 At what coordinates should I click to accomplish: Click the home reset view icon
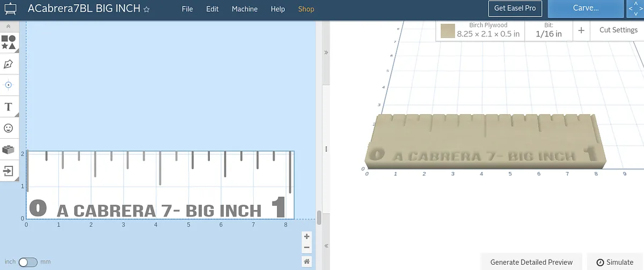click(306, 261)
